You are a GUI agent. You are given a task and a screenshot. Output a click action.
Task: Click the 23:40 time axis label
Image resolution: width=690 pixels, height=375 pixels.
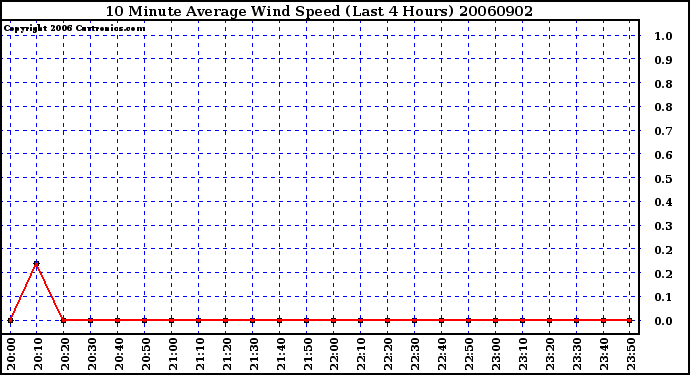604,354
